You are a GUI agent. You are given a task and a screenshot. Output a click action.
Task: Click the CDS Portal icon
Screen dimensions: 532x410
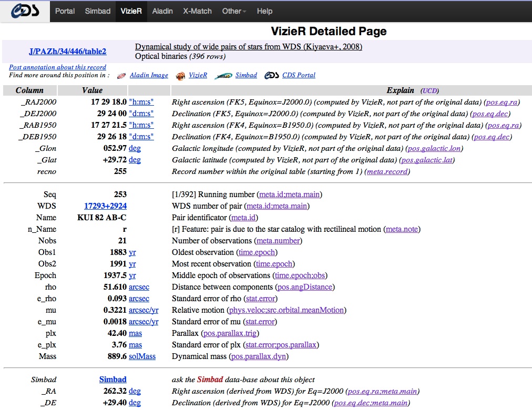[271, 76]
